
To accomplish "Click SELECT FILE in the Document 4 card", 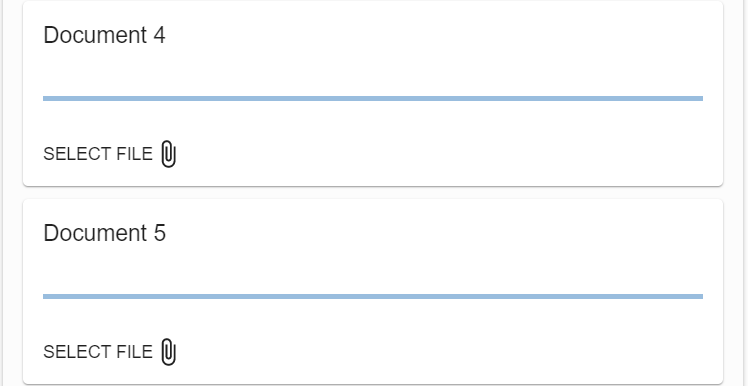I will 98,154.
